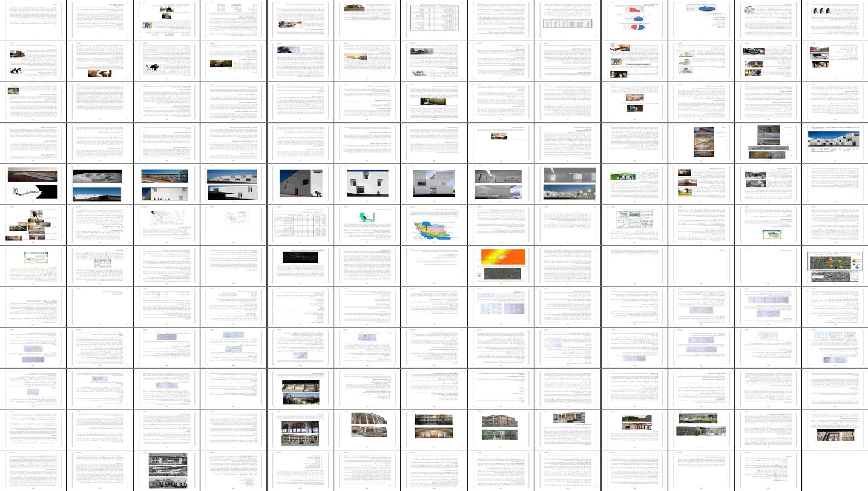Select the page with wide white building panorama
The height and width of the screenshot is (491, 868).
pos(834,142)
